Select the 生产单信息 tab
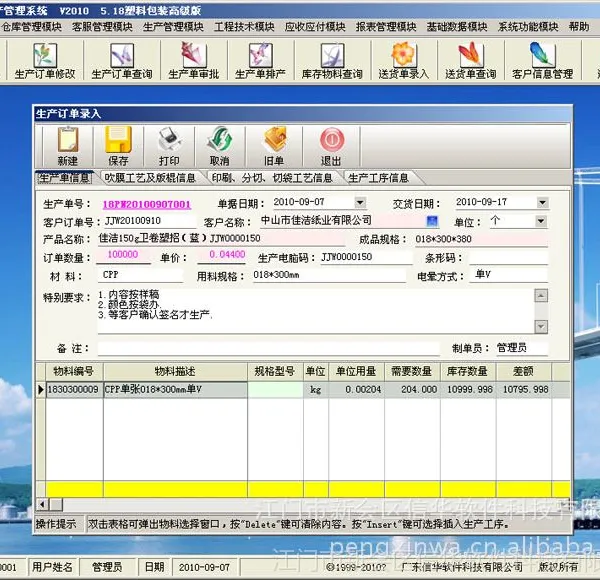 pyautogui.click(x=64, y=178)
